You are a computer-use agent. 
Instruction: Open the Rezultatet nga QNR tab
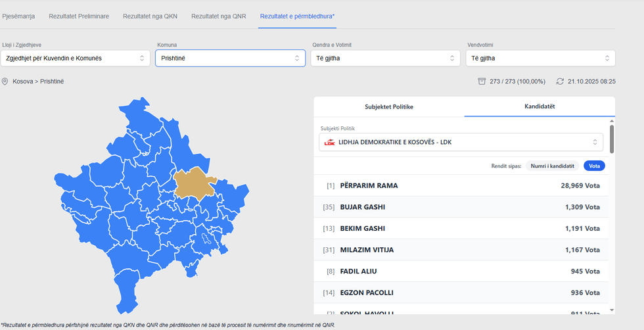219,16
